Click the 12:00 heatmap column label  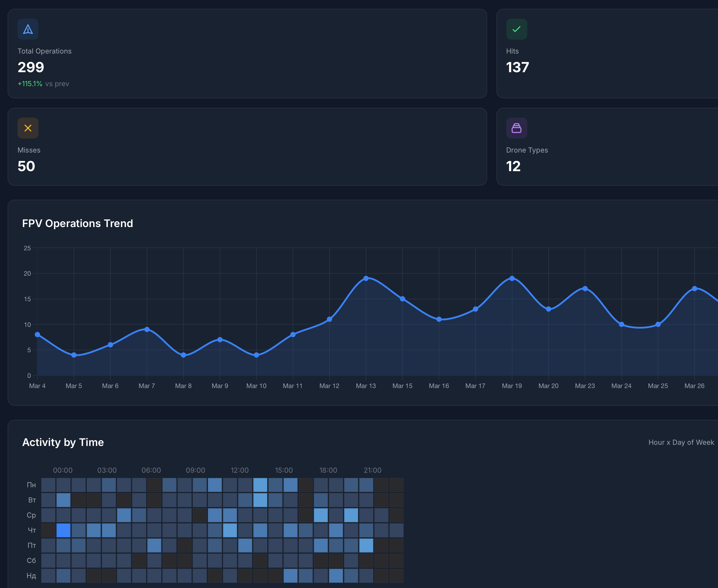pyautogui.click(x=240, y=470)
